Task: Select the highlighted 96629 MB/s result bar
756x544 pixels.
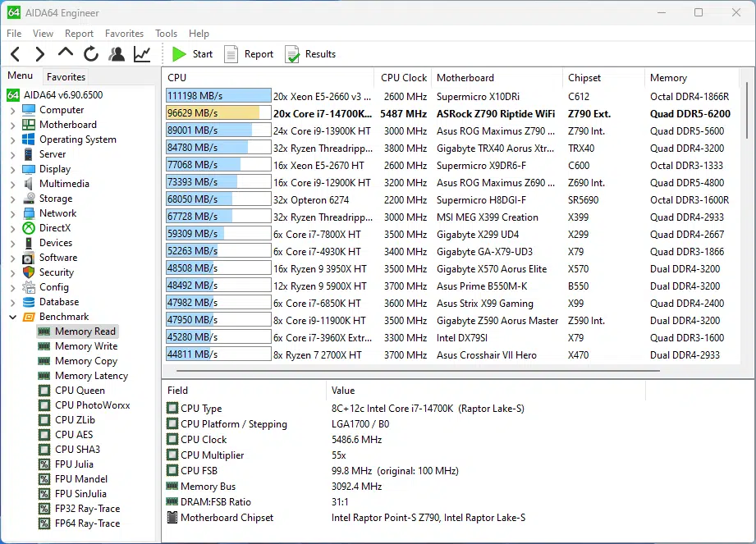Action: 218,114
